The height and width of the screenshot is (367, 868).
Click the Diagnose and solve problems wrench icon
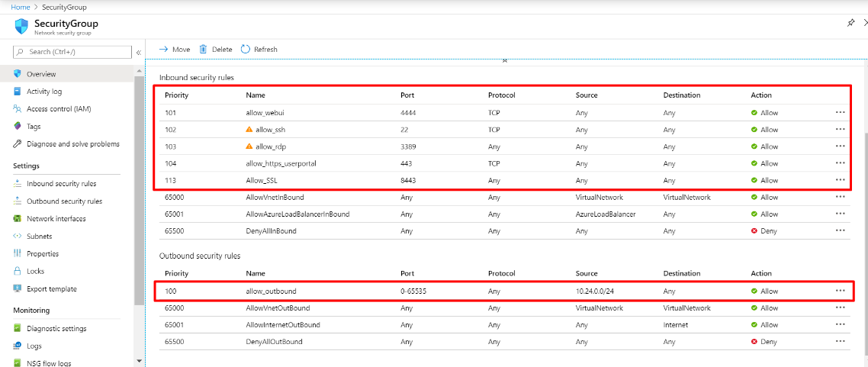pyautogui.click(x=17, y=144)
